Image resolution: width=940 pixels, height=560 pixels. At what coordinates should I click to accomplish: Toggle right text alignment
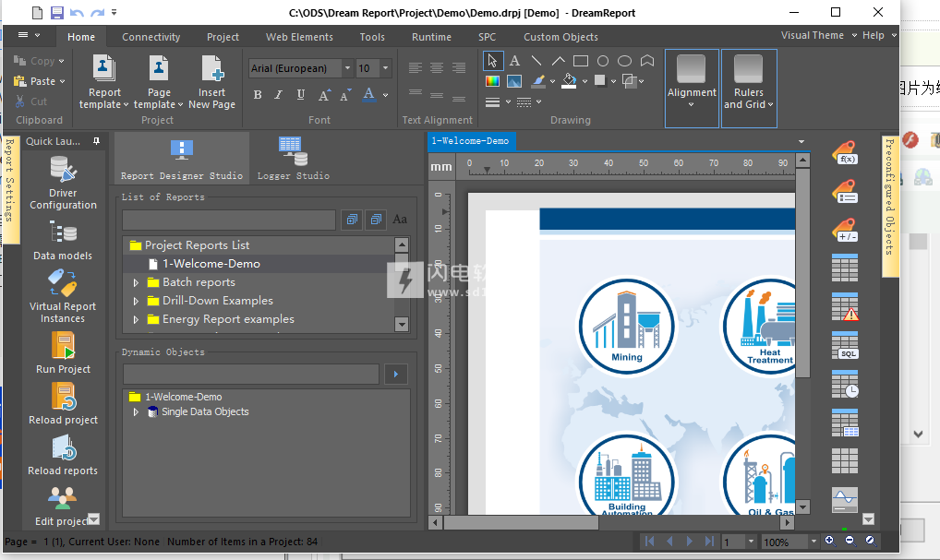[459, 67]
